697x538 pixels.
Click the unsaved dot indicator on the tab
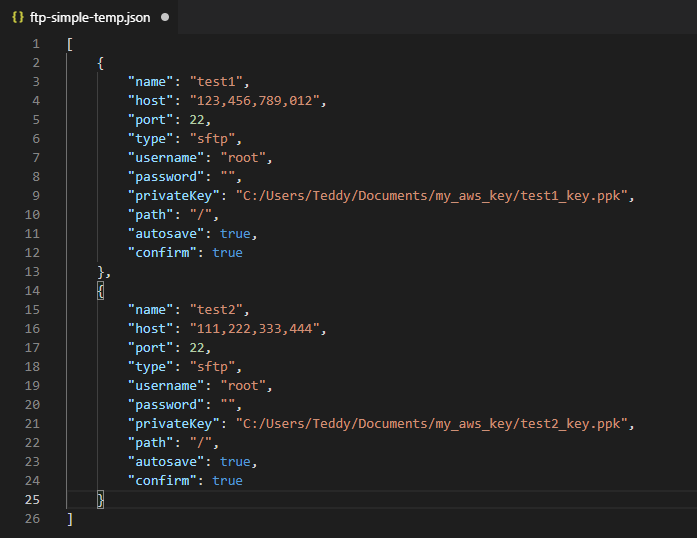coord(165,17)
